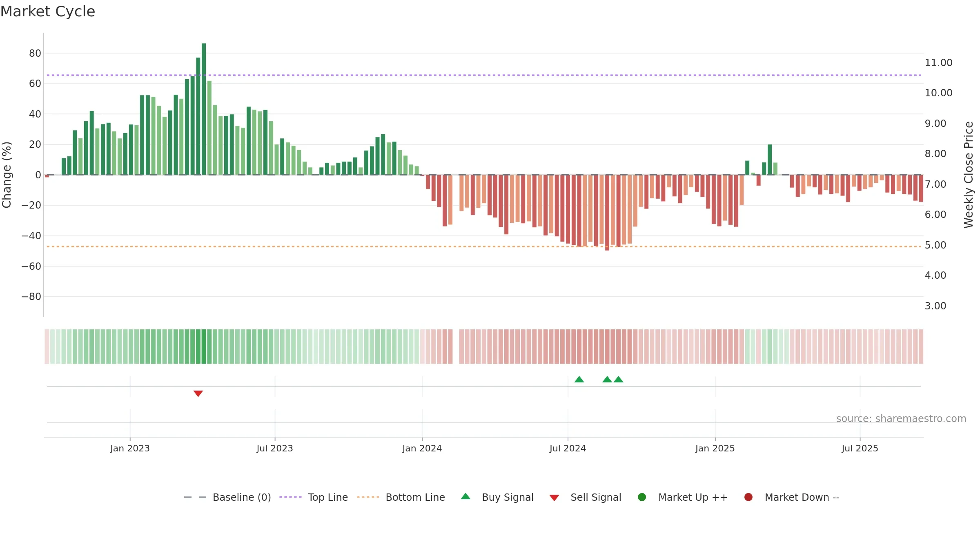Toggle the Baseline (0) legend entry

(227, 497)
